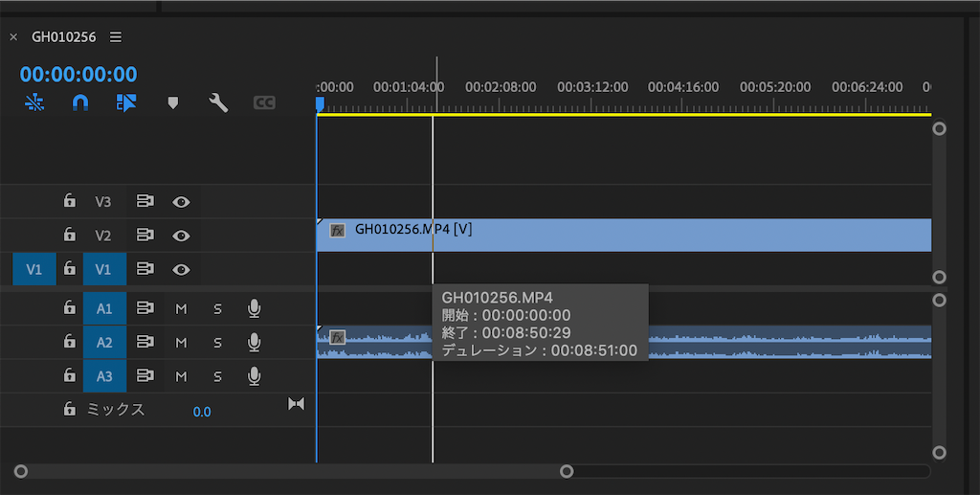Open timeline display settings wrench

tap(218, 102)
